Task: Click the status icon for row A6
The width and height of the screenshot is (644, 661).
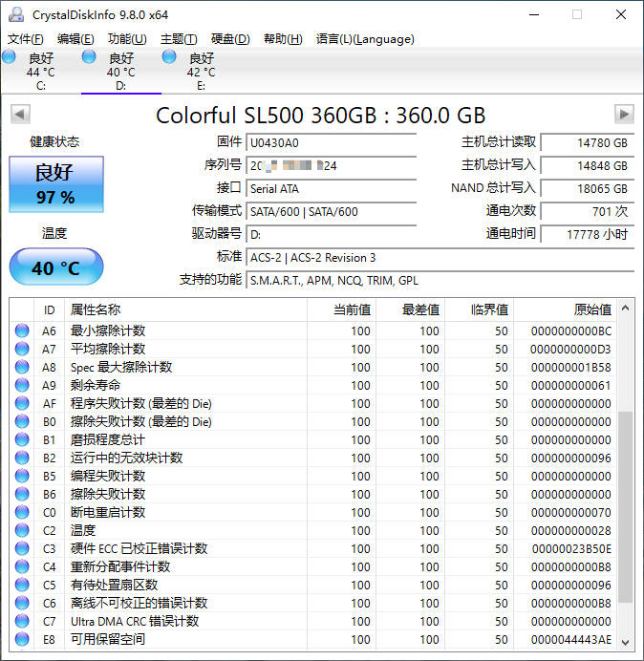Action: click(x=22, y=330)
